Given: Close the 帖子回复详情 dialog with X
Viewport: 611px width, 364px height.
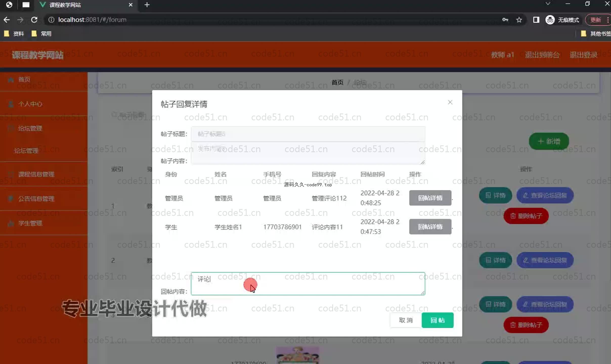Looking at the screenshot, I should coord(450,102).
